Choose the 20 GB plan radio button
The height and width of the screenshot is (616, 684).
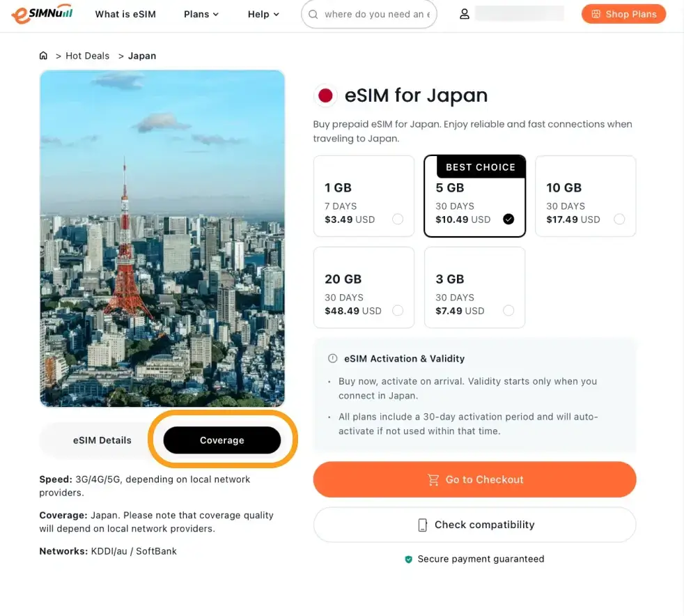(398, 311)
